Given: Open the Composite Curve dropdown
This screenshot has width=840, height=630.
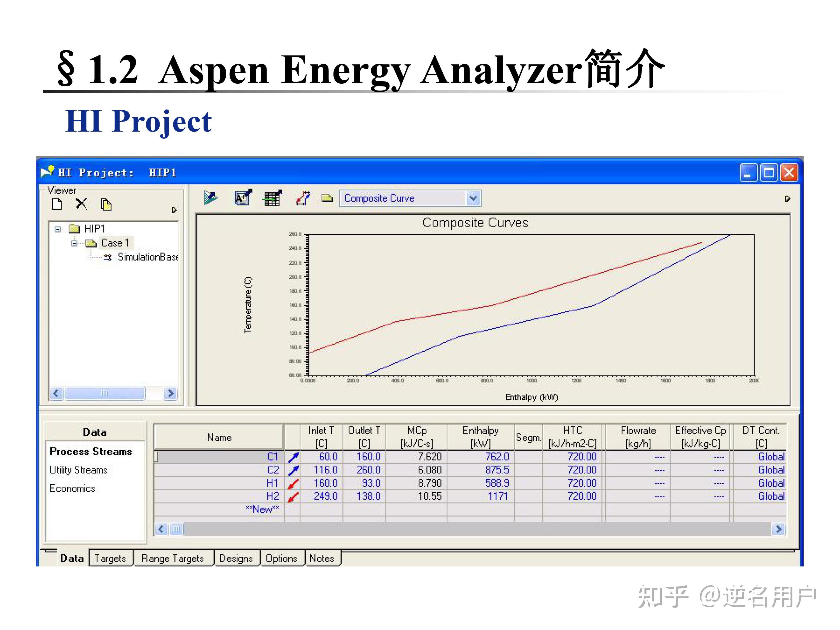Looking at the screenshot, I should click(x=473, y=198).
